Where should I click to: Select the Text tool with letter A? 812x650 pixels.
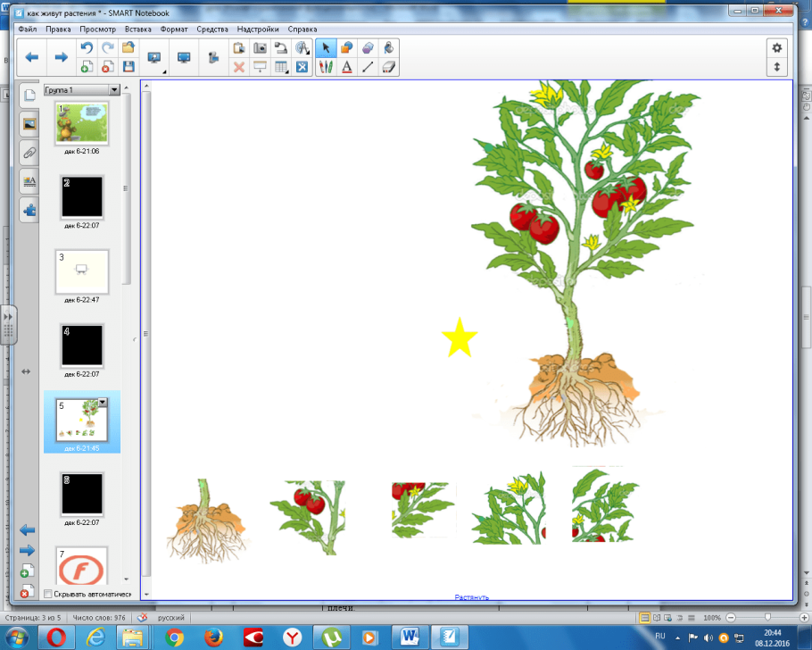point(346,67)
